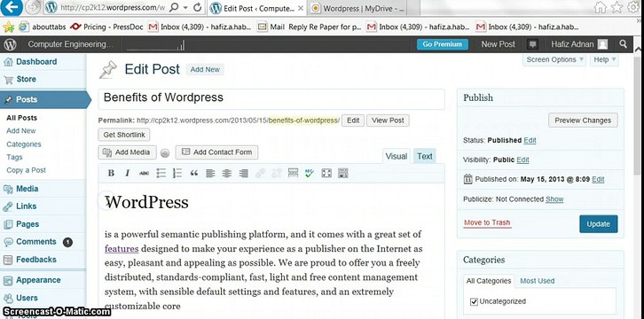The width and height of the screenshot is (644, 319).
Task: Switch editor to Visual tab
Action: click(397, 156)
